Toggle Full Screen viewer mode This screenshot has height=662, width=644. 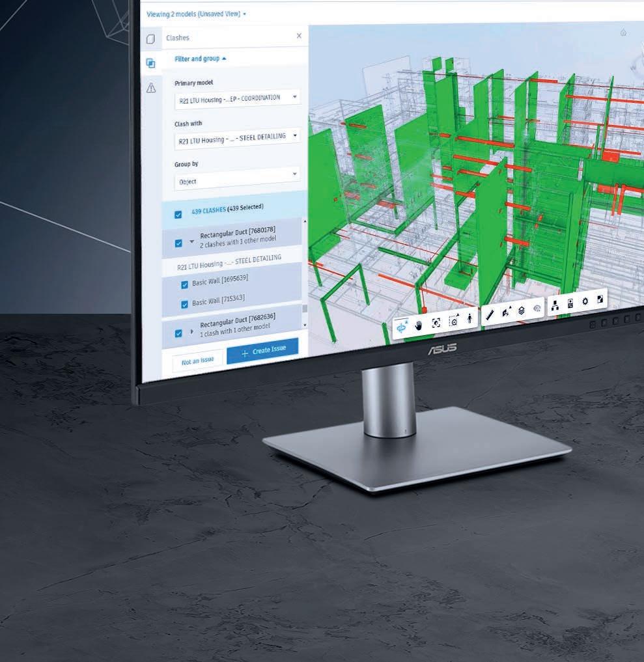600,299
